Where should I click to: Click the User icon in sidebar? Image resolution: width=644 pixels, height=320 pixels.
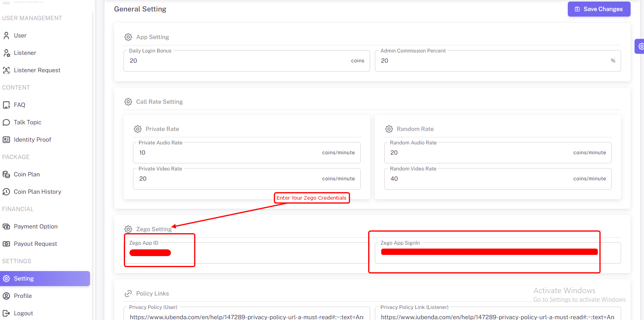pyautogui.click(x=6, y=36)
